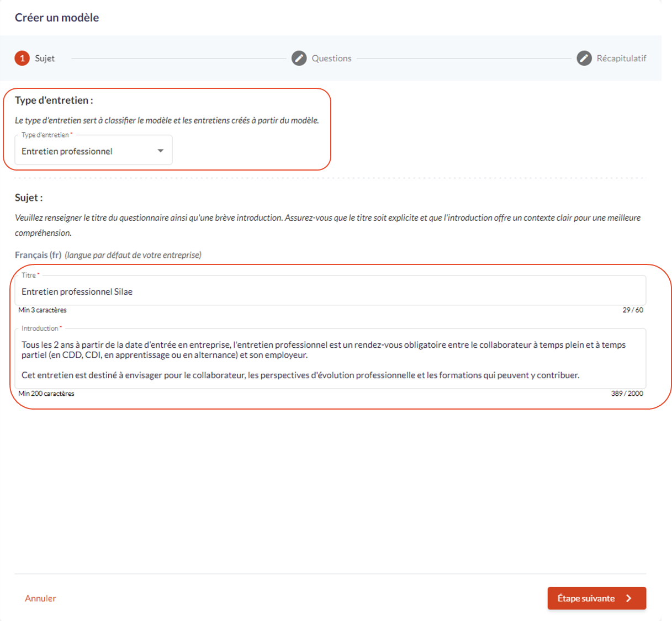672x621 pixels.
Task: Click the 'Min 200 caractères' hint text
Action: point(46,394)
